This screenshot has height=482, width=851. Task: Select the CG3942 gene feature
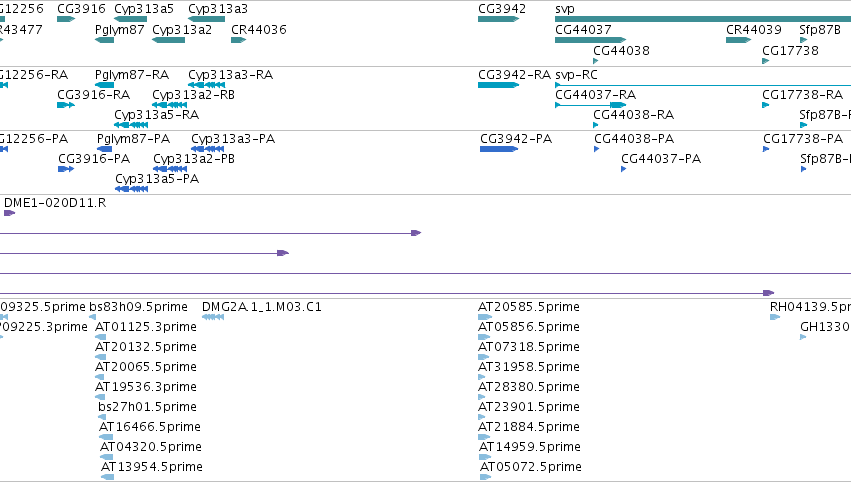[x=498, y=19]
